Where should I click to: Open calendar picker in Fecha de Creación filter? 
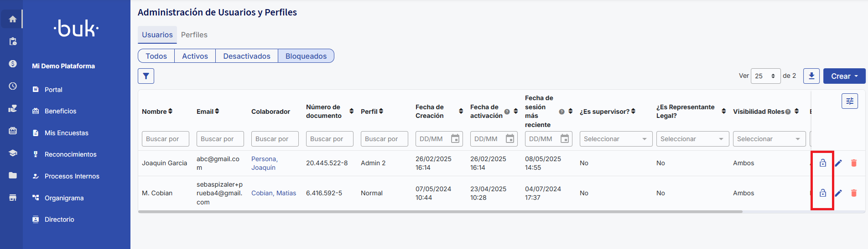(455, 139)
